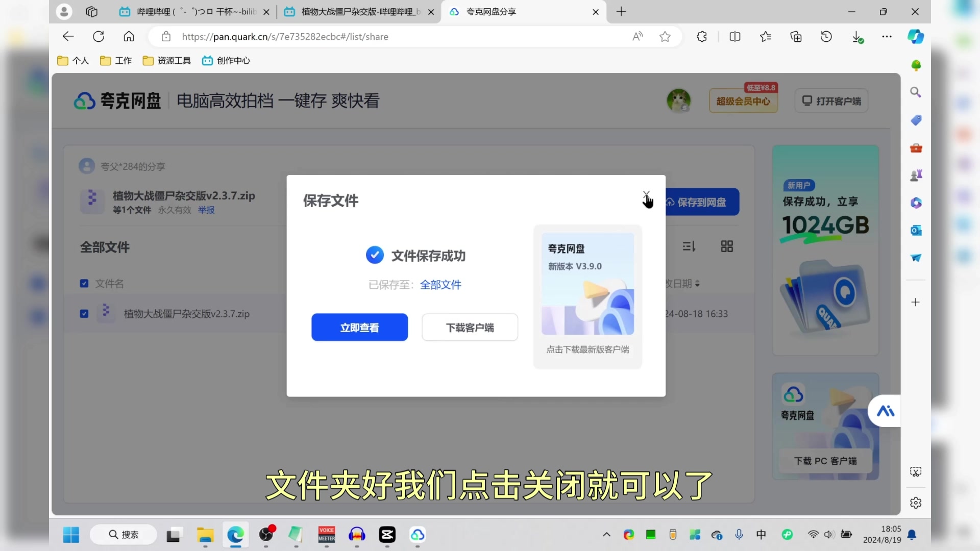Go back in browser history
The height and width of the screenshot is (551, 980).
click(68, 36)
